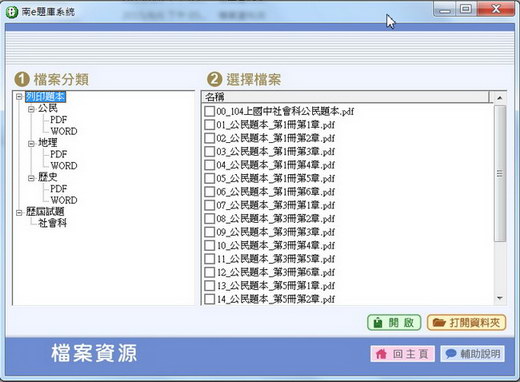Click file list scroll down arrow
The height and width of the screenshot is (382, 520).
499,298
